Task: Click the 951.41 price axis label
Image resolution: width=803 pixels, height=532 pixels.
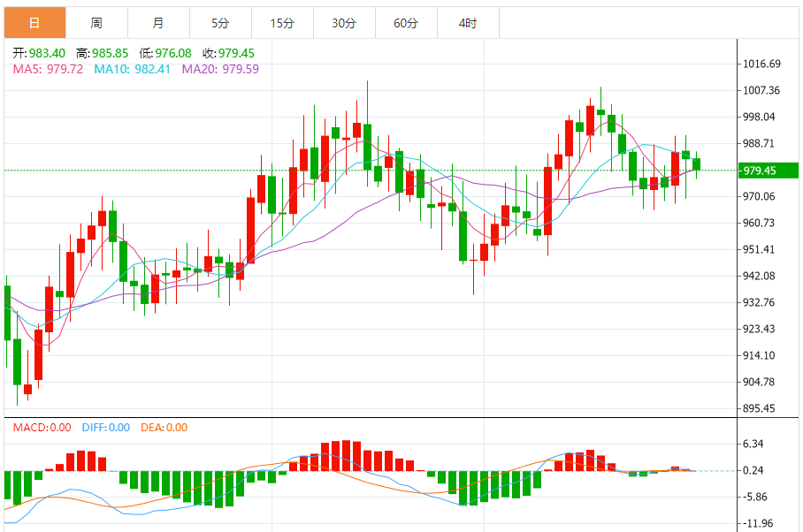Action: tap(760, 249)
